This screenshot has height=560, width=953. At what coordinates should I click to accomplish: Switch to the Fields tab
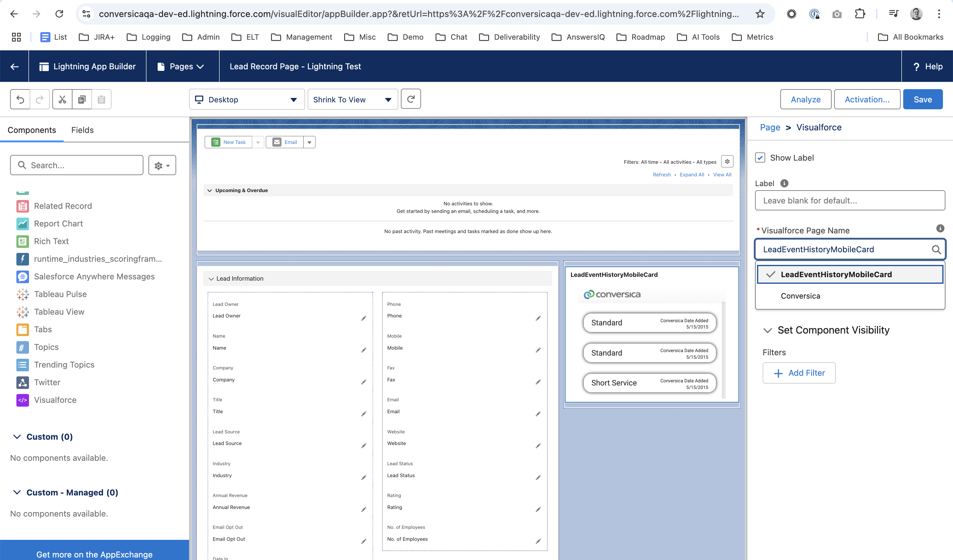(x=83, y=130)
